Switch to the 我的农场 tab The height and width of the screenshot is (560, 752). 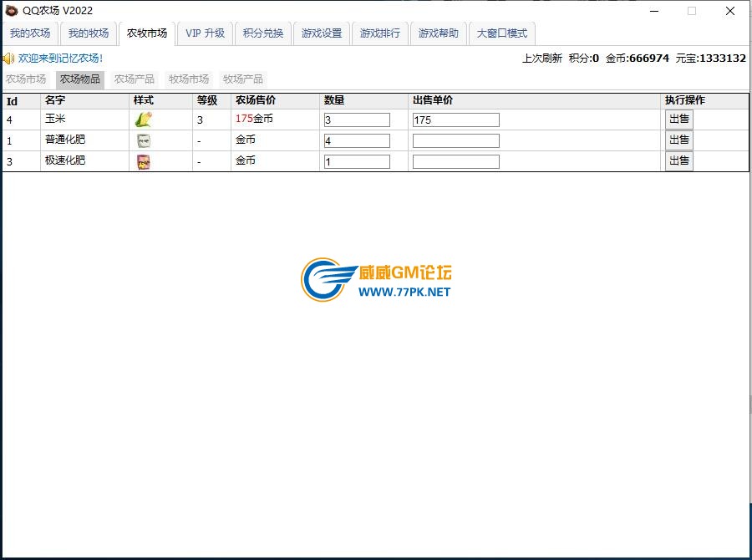point(30,33)
